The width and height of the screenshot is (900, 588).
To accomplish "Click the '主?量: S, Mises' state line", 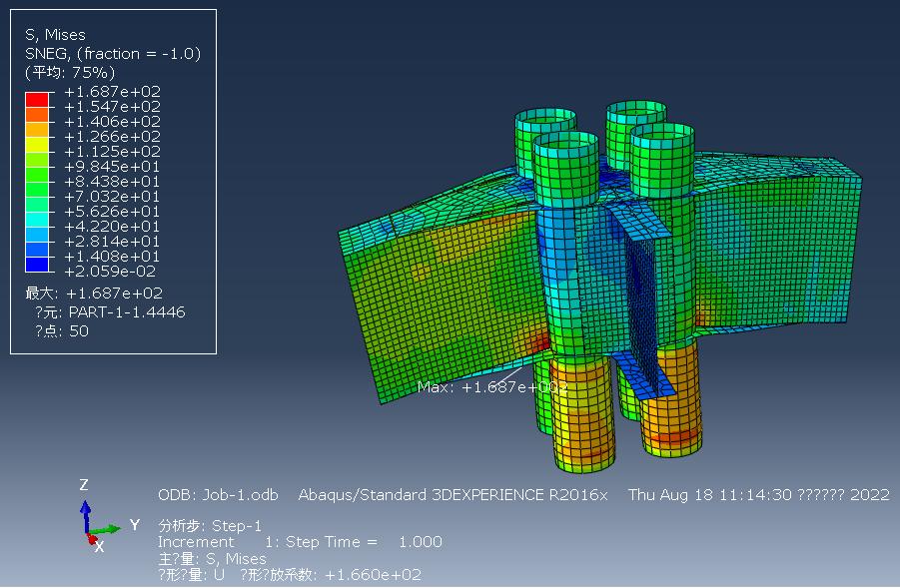I will (213, 558).
